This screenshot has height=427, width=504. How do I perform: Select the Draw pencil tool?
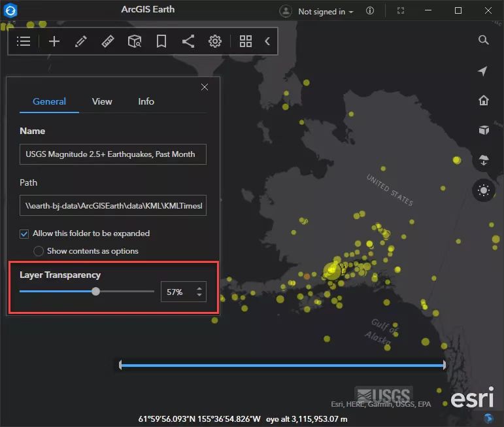(x=80, y=41)
